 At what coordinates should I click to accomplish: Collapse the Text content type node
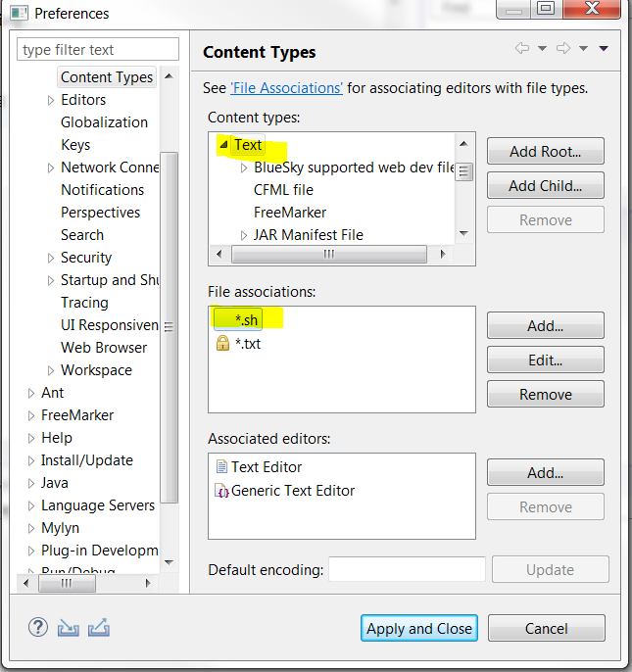223,145
